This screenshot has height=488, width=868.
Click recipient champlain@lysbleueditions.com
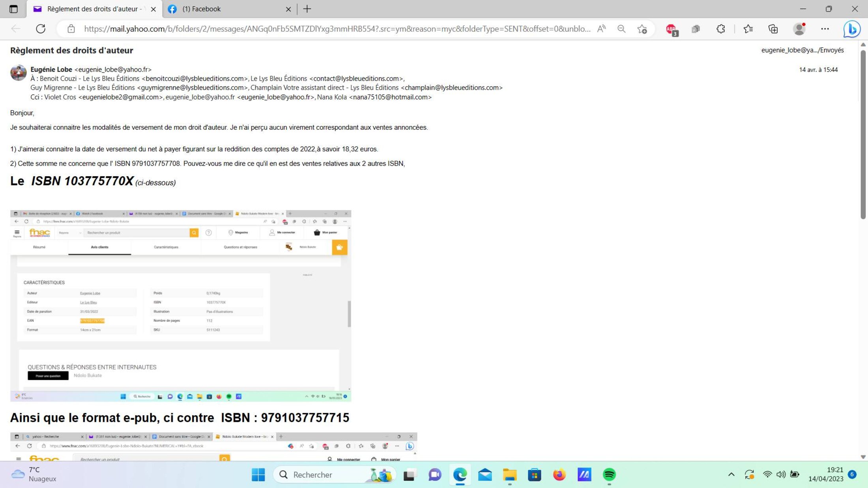coord(452,88)
